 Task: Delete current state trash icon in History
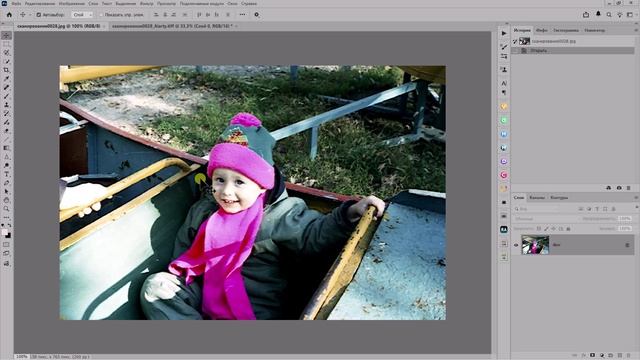coord(629,188)
